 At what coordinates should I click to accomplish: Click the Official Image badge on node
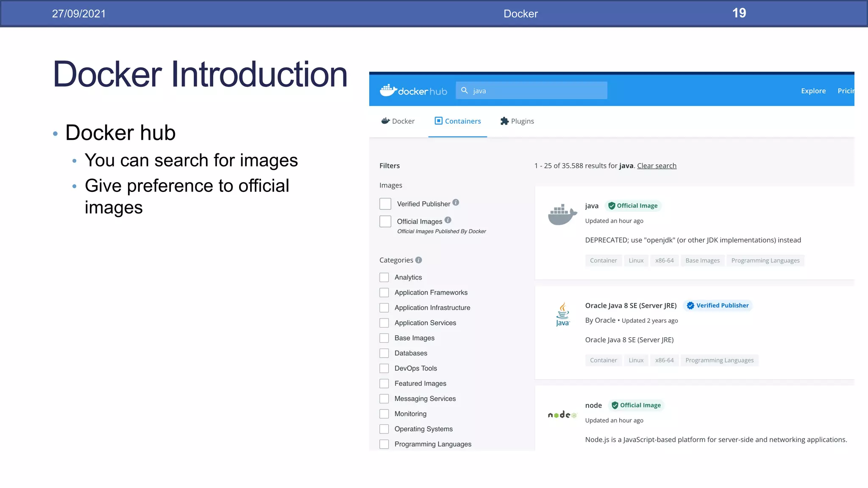636,405
